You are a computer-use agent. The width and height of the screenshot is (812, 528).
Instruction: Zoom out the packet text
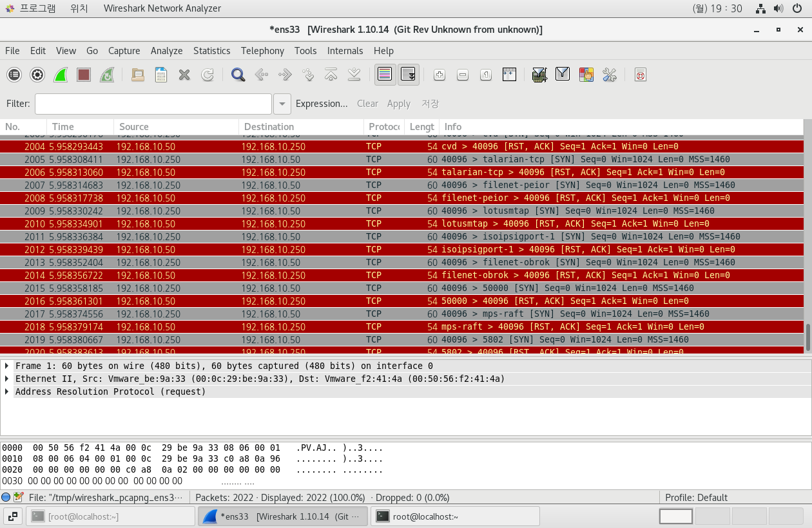[x=463, y=75]
